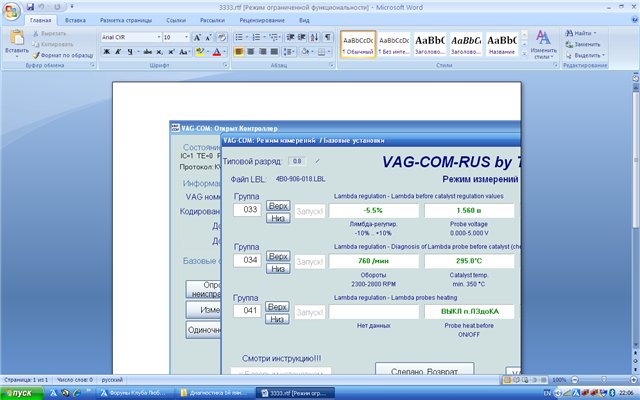Screen dimensions: 640x400
Task: Click the zoom out minus button
Action: point(575,380)
